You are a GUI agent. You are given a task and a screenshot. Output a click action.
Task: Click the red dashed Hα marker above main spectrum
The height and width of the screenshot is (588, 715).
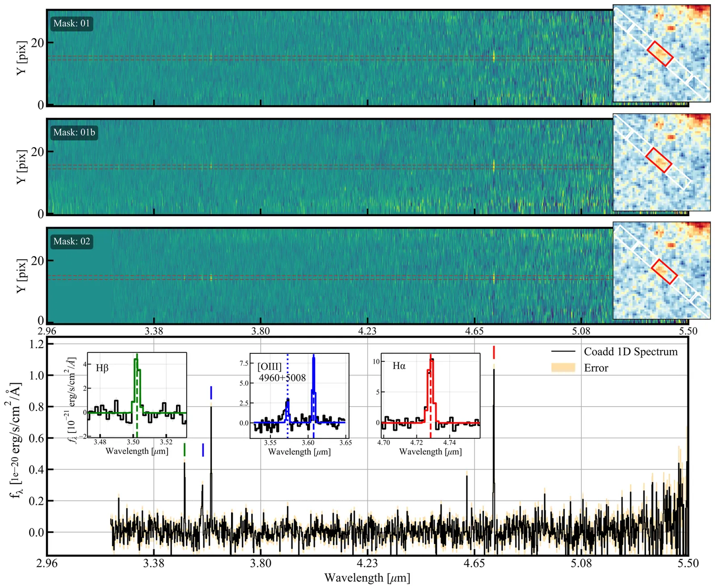click(x=494, y=352)
